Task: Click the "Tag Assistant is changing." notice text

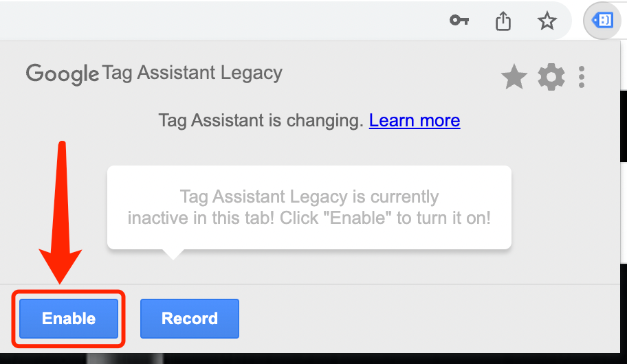Action: click(x=261, y=120)
